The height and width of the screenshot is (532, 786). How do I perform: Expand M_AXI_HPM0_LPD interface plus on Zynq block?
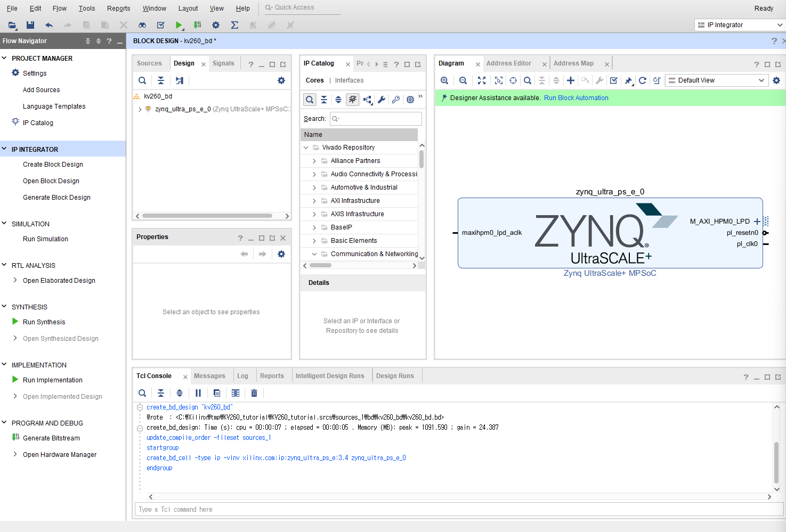[x=757, y=222]
